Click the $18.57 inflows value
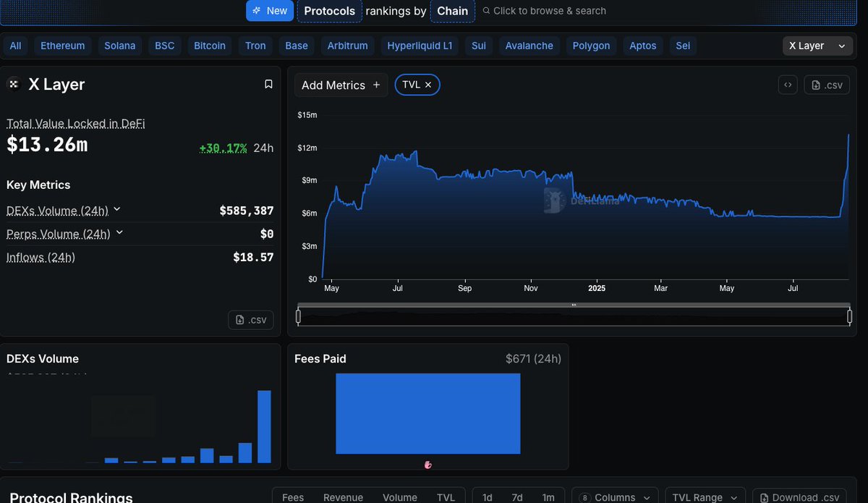 (x=253, y=257)
